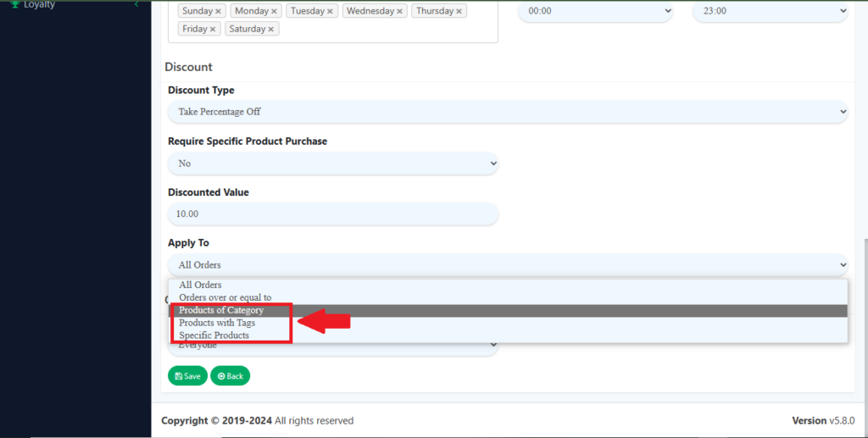Click the Loyalty trophy icon in sidebar

pos(14,4)
